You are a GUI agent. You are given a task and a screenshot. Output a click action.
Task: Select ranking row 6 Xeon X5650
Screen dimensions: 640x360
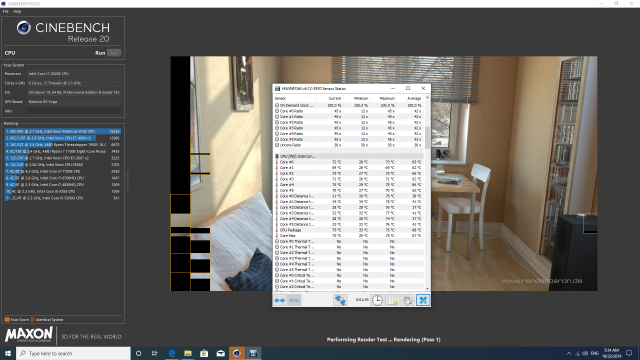click(62, 164)
